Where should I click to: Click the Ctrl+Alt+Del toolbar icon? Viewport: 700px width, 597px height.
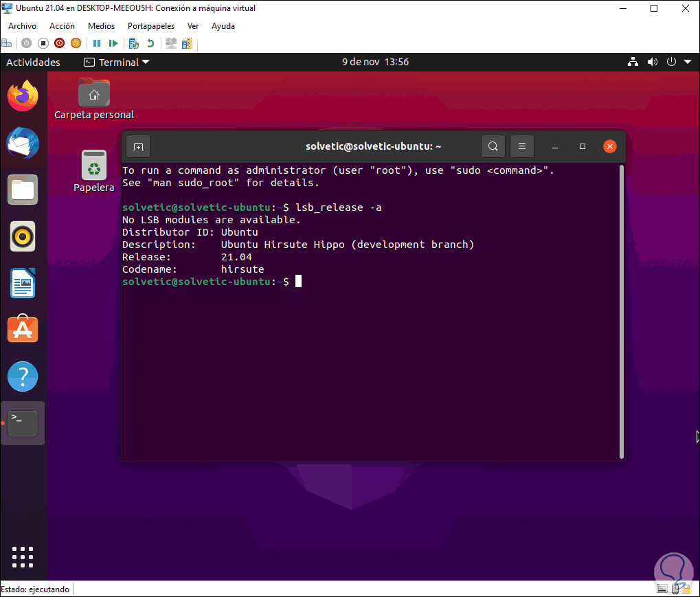click(7, 43)
